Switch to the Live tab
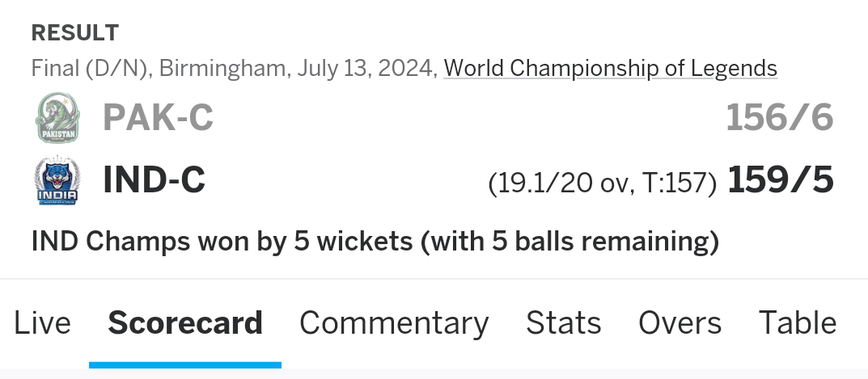 [x=42, y=323]
